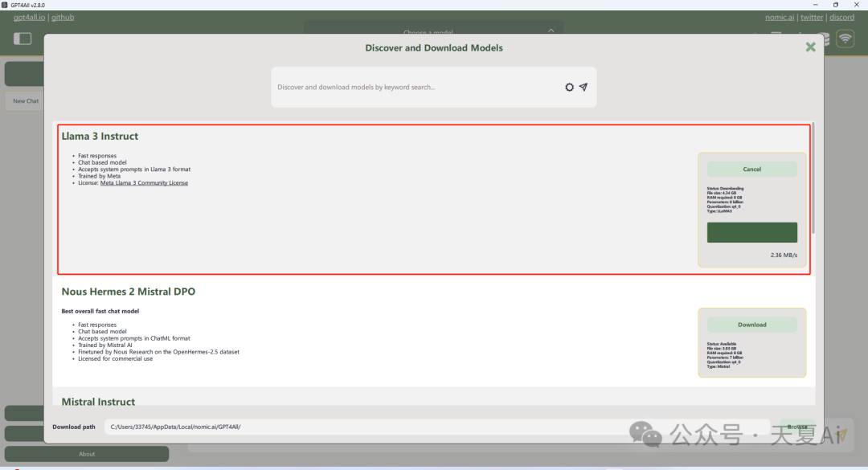Open the network wifi icon in header
The width and height of the screenshot is (868, 470).
(845, 39)
